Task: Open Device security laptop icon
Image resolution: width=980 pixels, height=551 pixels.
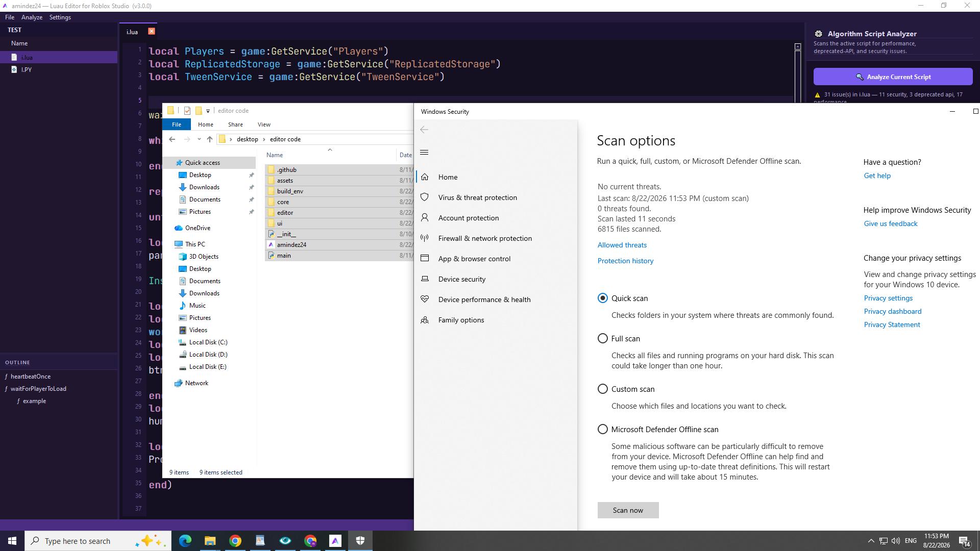Action: click(x=425, y=279)
